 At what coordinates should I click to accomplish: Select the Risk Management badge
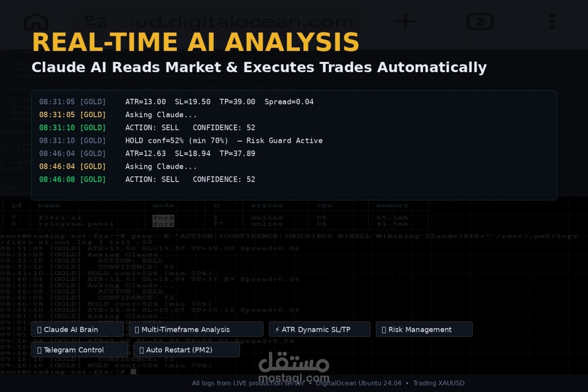click(424, 330)
